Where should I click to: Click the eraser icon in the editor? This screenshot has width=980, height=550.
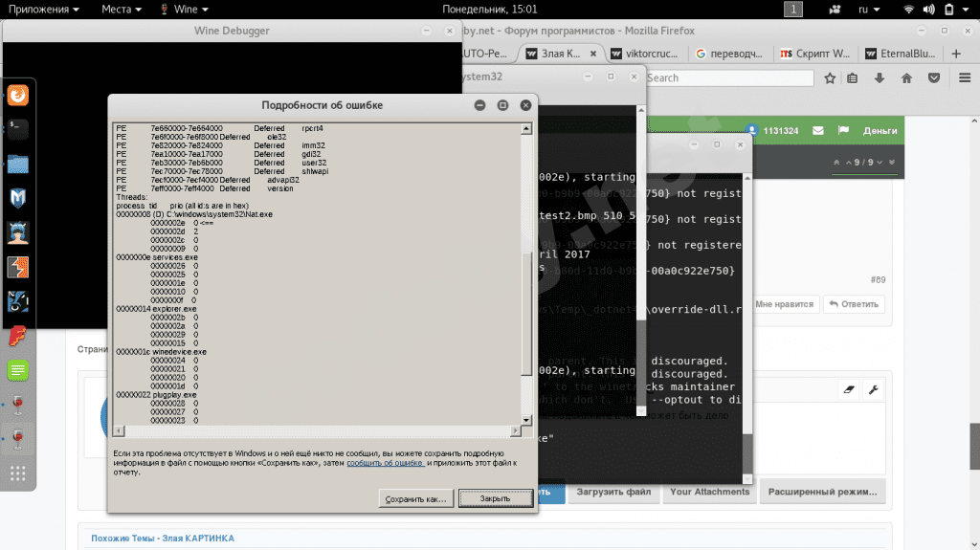(x=848, y=390)
